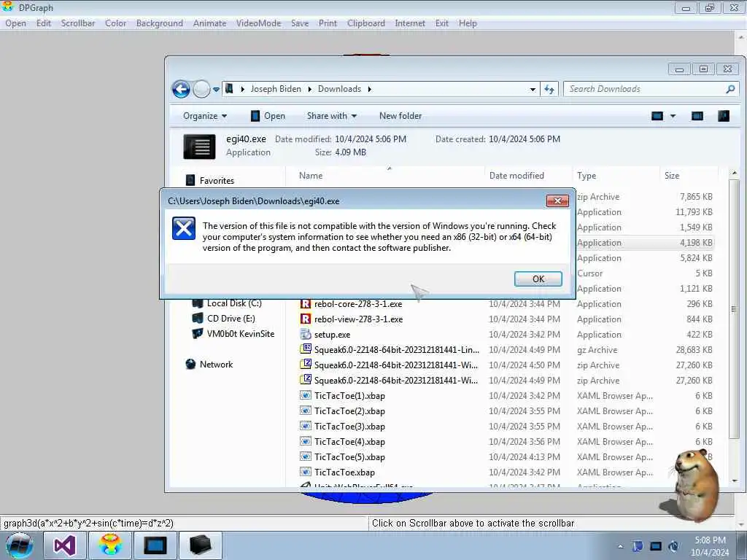Show hidden system tray icons
Image resolution: width=747 pixels, height=560 pixels.
tap(620, 546)
